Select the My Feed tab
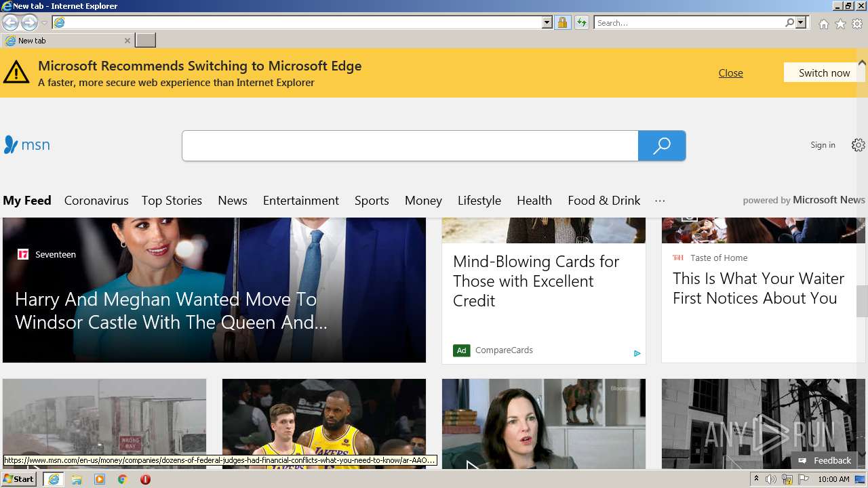Viewport: 868px width, 488px height. coord(27,201)
